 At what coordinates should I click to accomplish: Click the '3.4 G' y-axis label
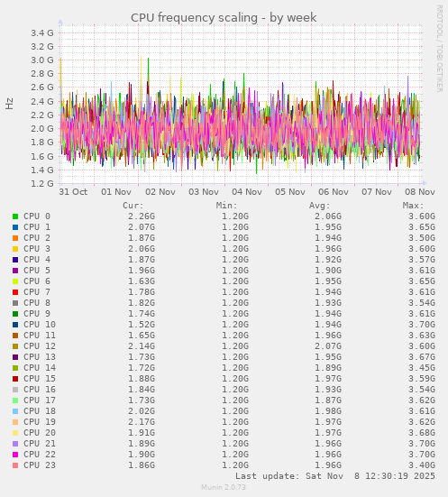(x=42, y=33)
